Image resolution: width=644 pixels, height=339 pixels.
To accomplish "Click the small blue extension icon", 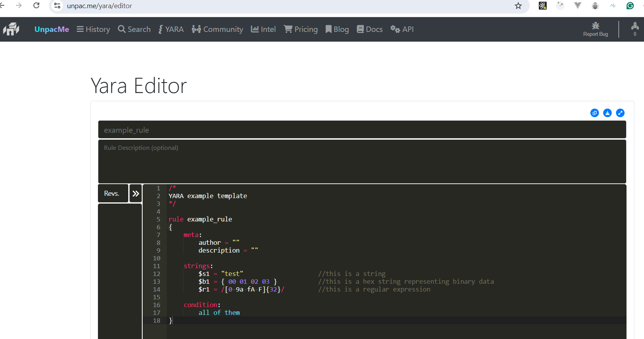I will 613,5.
